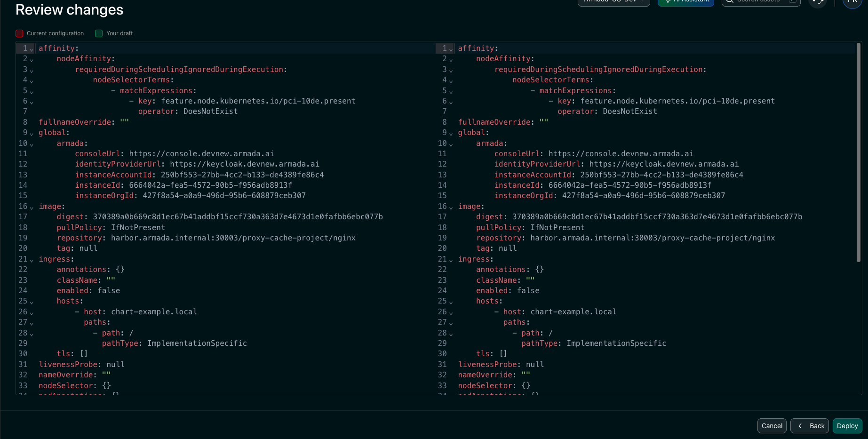The height and width of the screenshot is (439, 868).
Task: Click digest line in right pane
Action: [639, 216]
